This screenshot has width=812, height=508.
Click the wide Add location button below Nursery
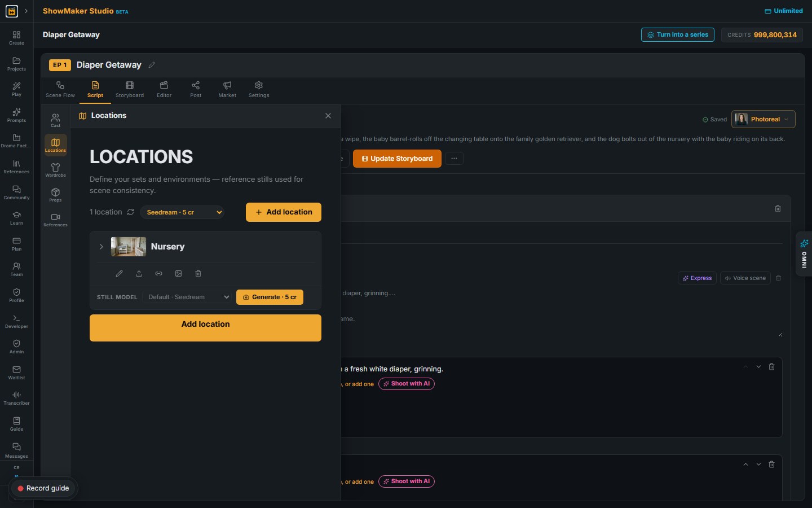(x=205, y=328)
